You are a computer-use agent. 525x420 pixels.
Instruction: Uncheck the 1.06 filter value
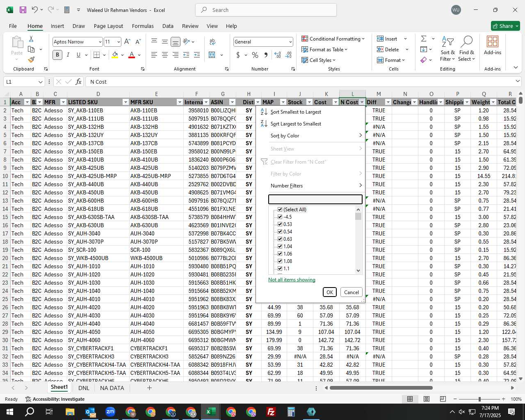point(280,253)
